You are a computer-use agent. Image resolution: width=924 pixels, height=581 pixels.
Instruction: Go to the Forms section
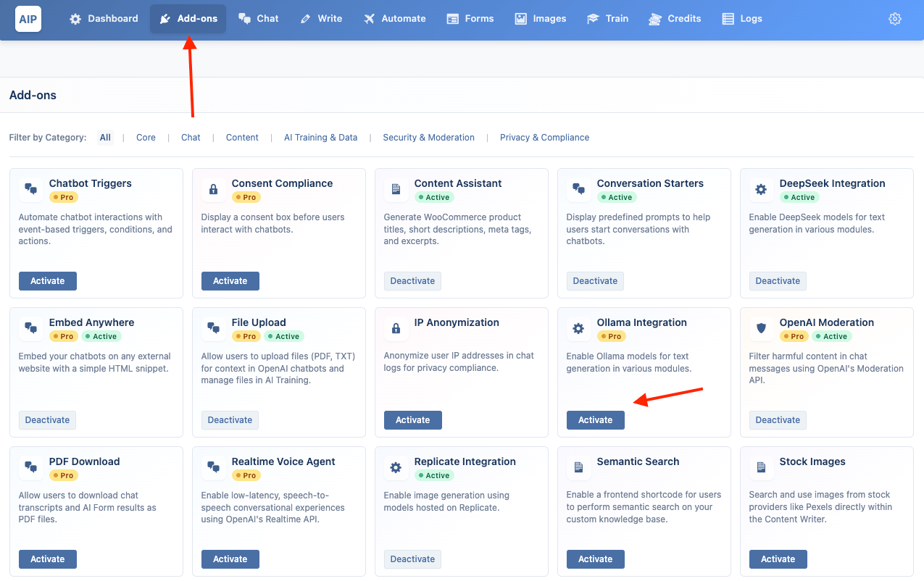(470, 19)
